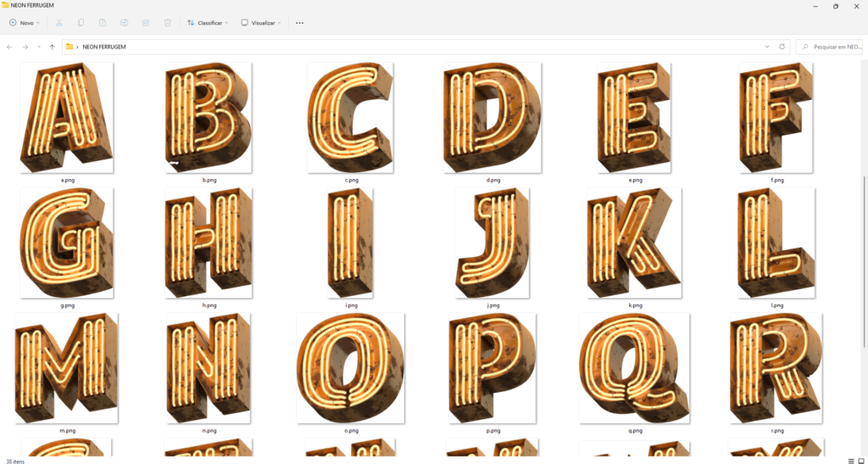The height and width of the screenshot is (464, 868).
Task: Go up one folder level with arrow
Action: pos(52,47)
